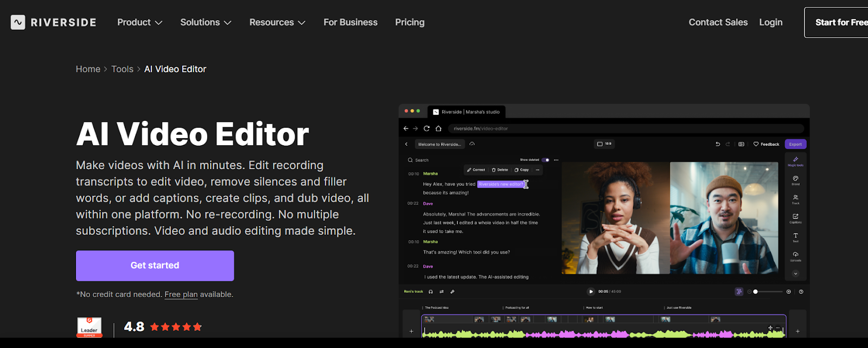
Task: Click the Riverside logo in the header
Action: [x=53, y=22]
